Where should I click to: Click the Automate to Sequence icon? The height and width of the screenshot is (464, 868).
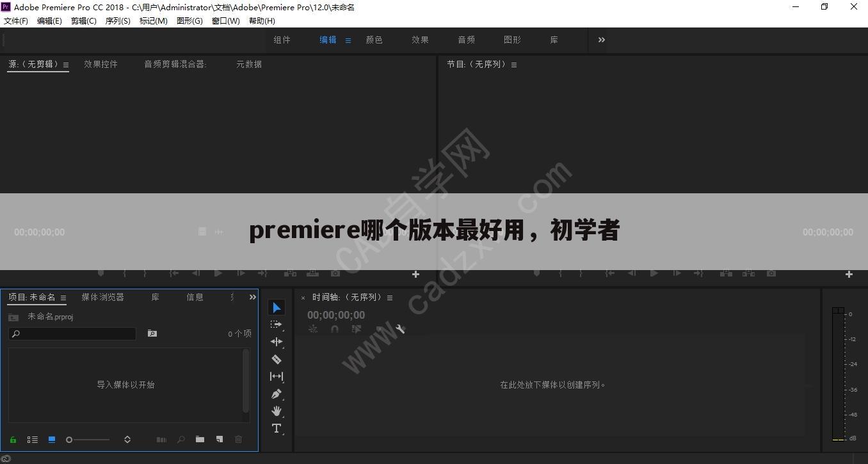click(x=161, y=439)
